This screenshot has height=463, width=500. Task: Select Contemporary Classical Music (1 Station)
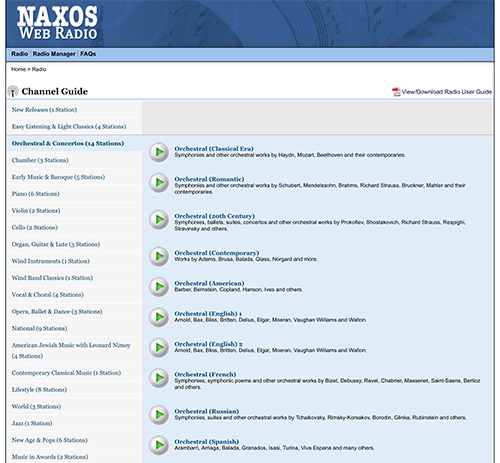pyautogui.click(x=66, y=373)
